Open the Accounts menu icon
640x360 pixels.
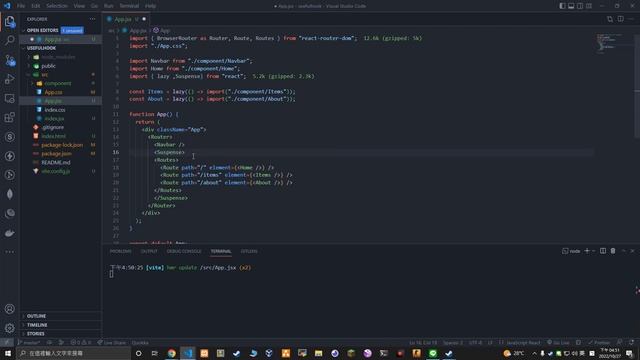(10, 309)
